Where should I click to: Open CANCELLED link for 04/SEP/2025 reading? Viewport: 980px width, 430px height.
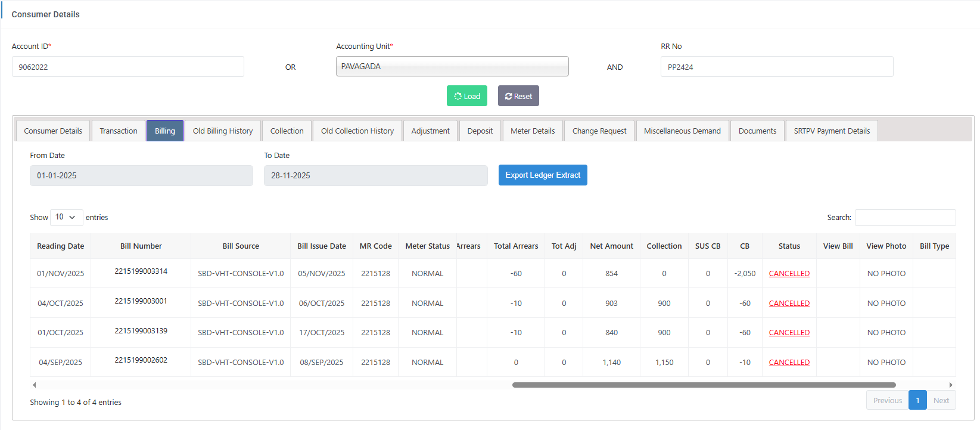[789, 363]
